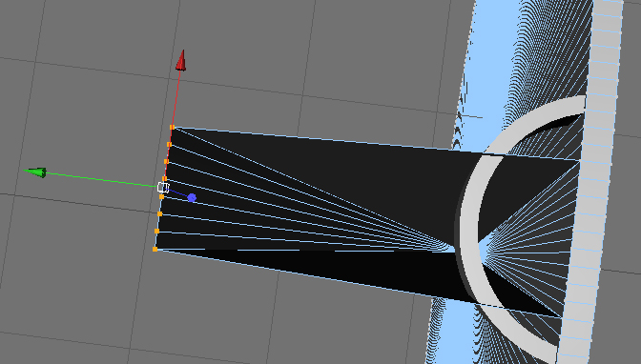This screenshot has height=364, width=641.
Task: Click the white gizmo center square
Action: click(x=163, y=188)
